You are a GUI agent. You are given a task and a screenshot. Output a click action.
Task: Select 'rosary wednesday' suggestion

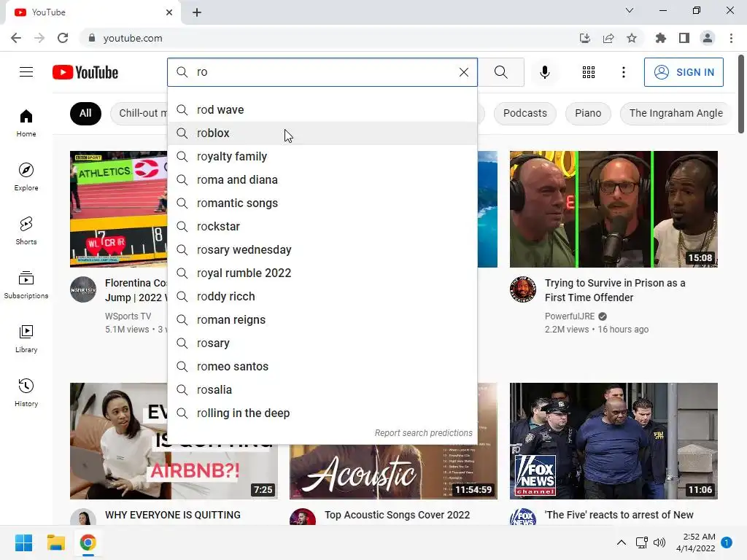click(322, 249)
